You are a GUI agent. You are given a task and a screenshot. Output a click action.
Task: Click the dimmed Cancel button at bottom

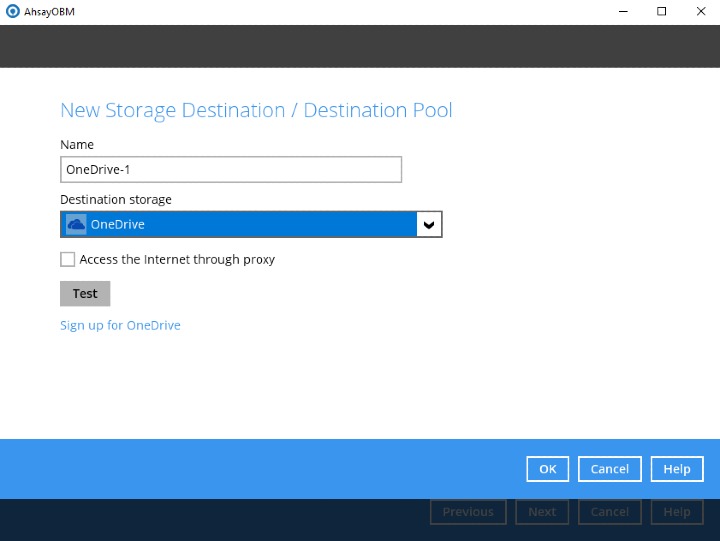(x=609, y=512)
